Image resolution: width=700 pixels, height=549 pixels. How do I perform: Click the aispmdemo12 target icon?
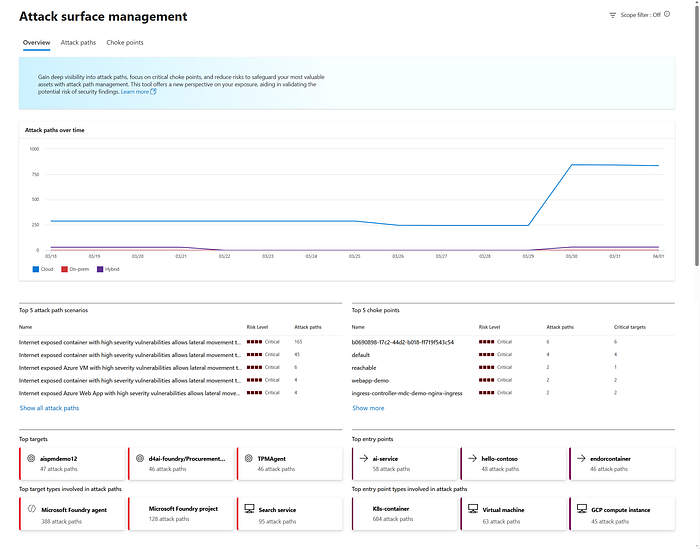click(31, 458)
